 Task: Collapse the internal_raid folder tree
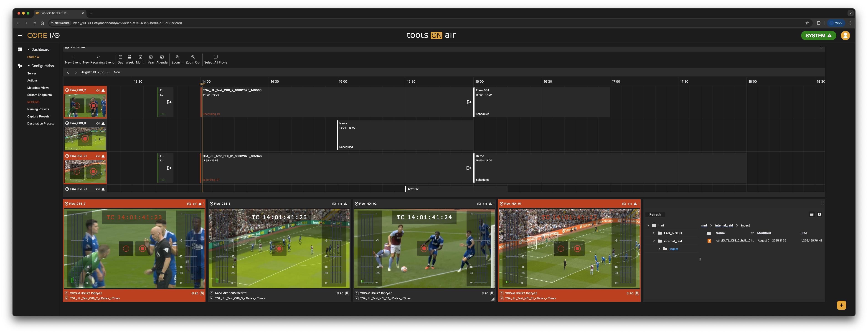click(654, 241)
